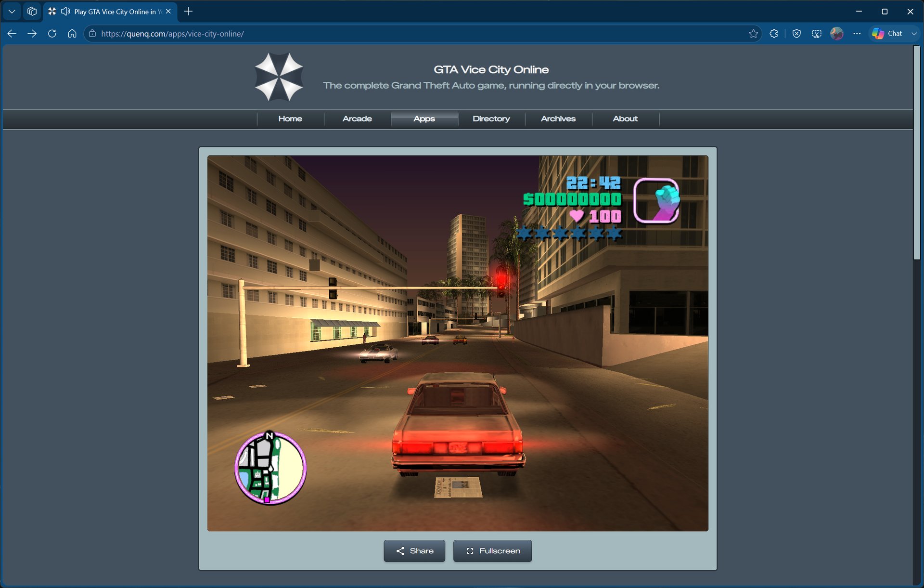This screenshot has width=924, height=588.
Task: Open the About navigation item
Action: [x=625, y=119]
